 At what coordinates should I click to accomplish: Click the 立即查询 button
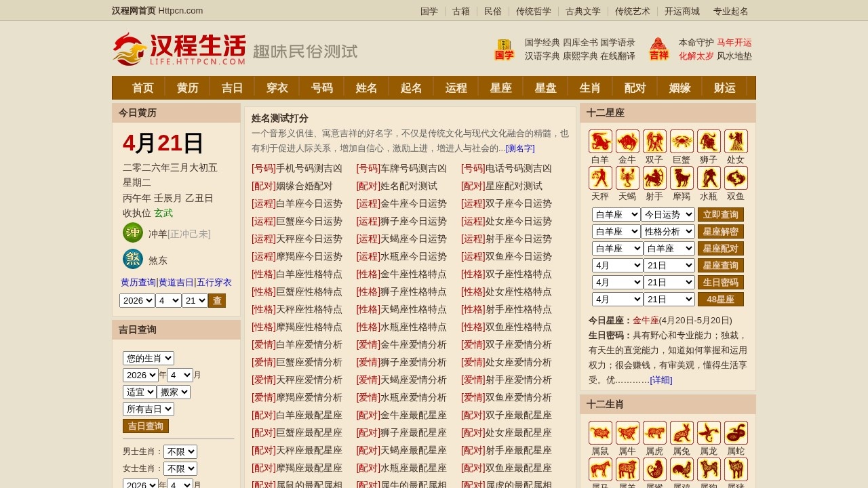pos(721,213)
